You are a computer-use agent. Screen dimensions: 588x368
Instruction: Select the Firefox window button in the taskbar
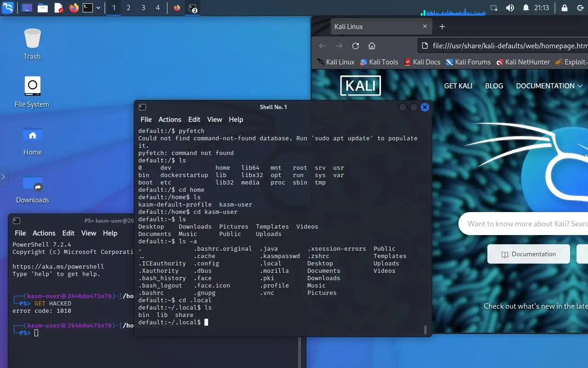click(x=177, y=8)
